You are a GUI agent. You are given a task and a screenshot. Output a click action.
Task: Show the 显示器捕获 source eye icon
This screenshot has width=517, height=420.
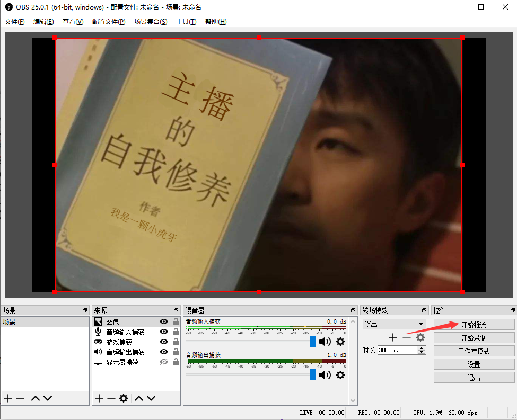point(164,362)
